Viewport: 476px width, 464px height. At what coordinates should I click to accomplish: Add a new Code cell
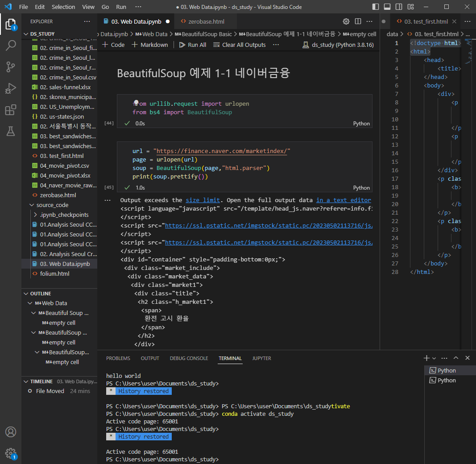point(113,45)
